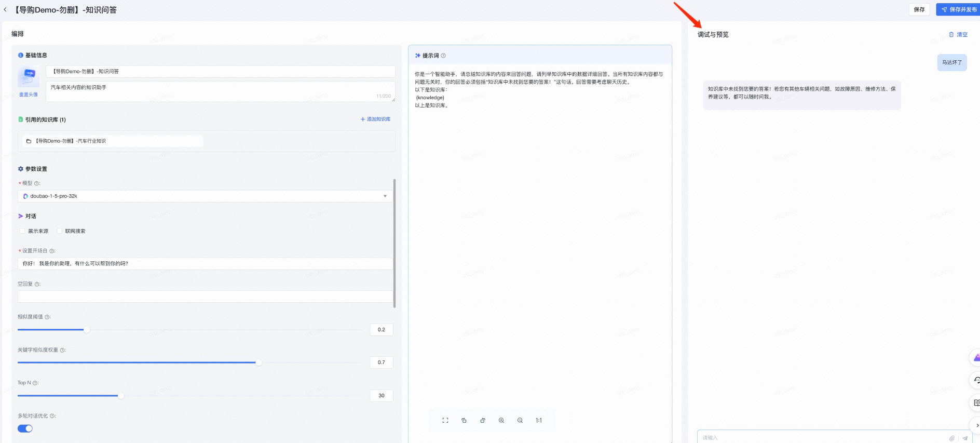
Task: Click the 0.7 keyword weight value box
Action: 382,363
